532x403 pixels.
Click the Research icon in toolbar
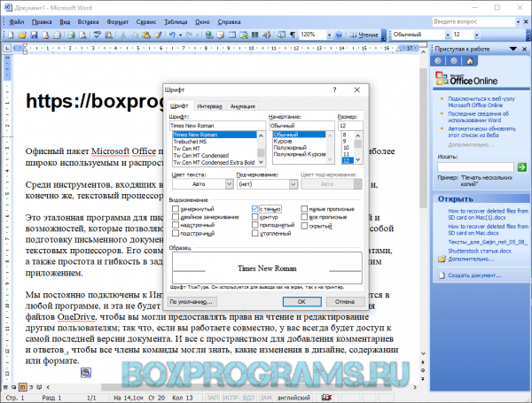pos(108,35)
